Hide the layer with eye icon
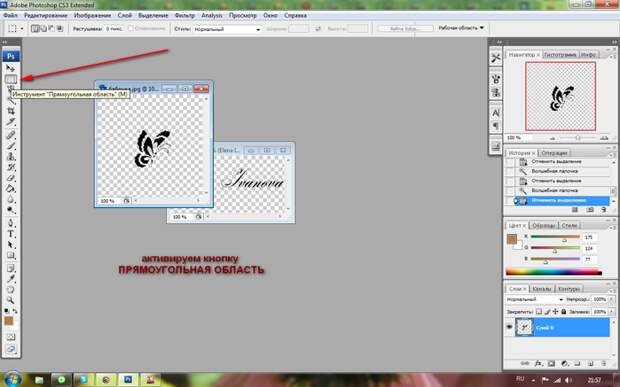Image resolution: width=620 pixels, height=387 pixels. (x=509, y=327)
